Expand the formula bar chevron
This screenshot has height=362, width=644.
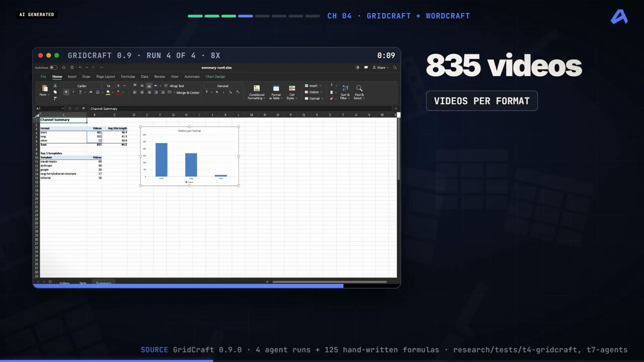(396, 109)
